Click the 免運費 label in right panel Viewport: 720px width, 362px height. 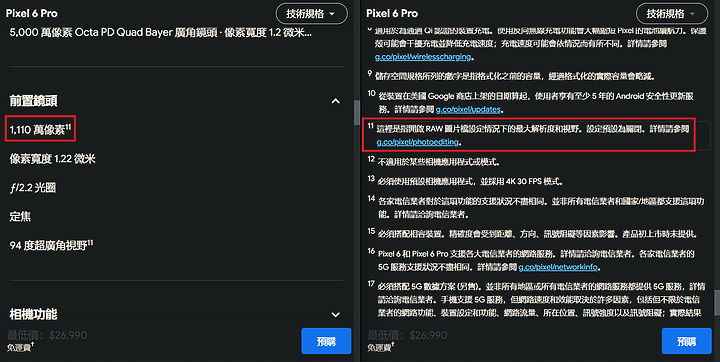(x=380, y=347)
